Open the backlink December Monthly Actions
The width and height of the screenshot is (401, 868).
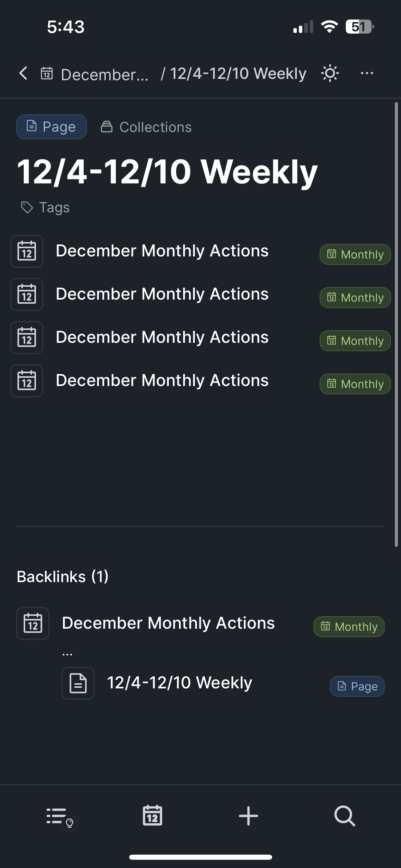click(168, 623)
